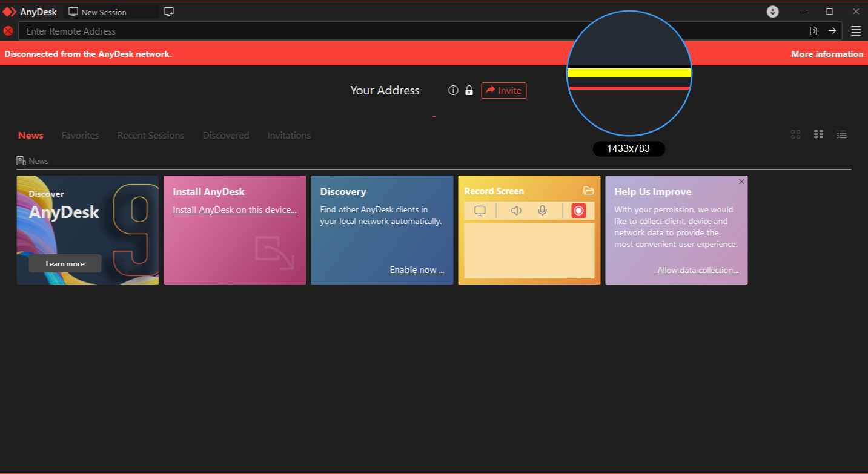Open the Invitations tab

(289, 136)
